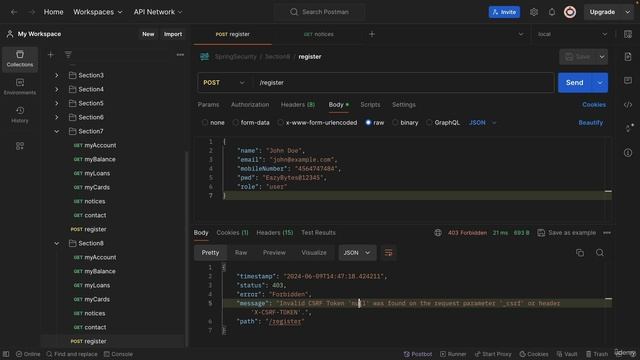
Task: Switch to the Settings tab
Action: [x=404, y=104]
